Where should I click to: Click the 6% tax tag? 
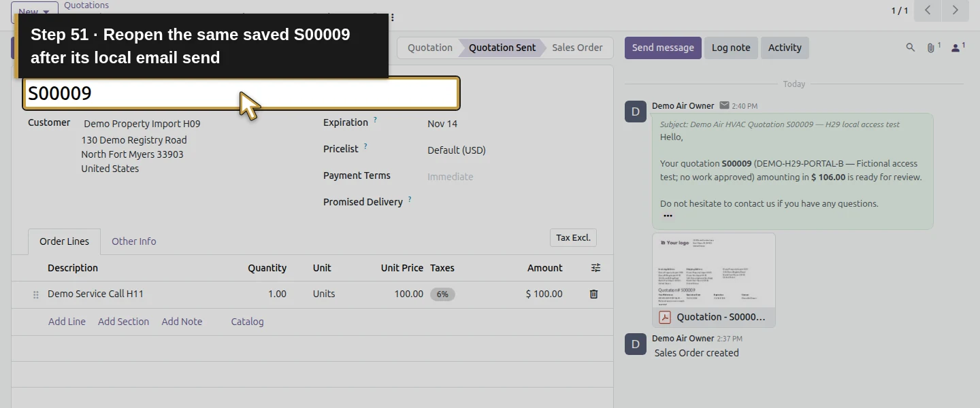(x=442, y=294)
